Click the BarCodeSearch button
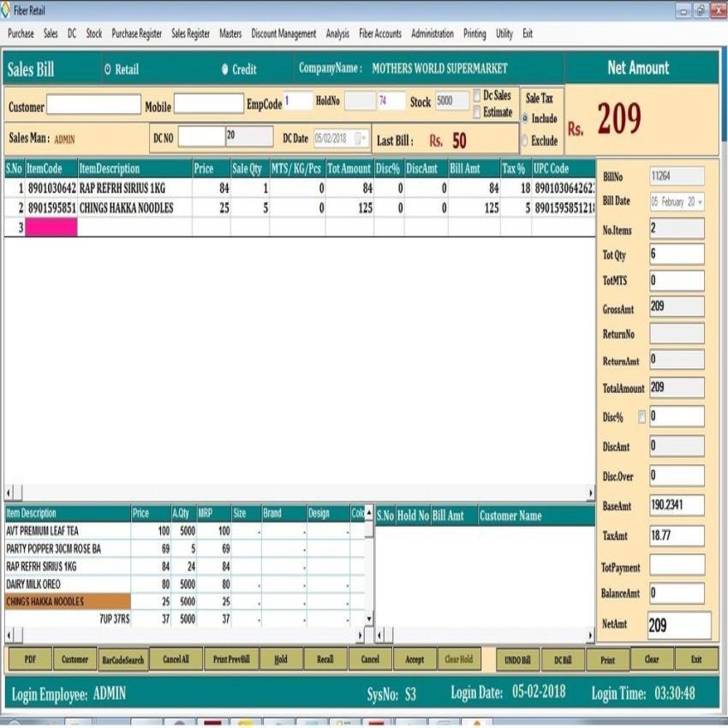Viewport: 728px width, 728px height. (122, 659)
